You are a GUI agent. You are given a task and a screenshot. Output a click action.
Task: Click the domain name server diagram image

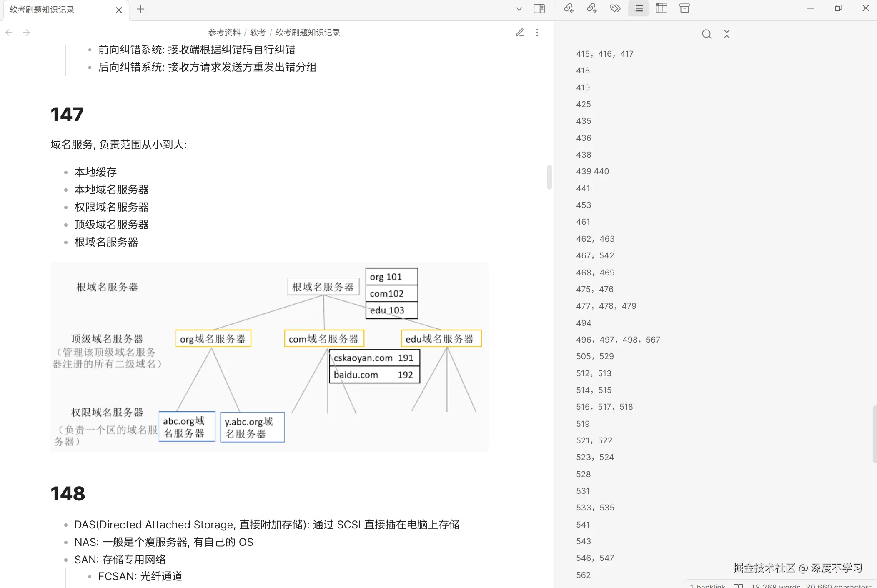269,357
